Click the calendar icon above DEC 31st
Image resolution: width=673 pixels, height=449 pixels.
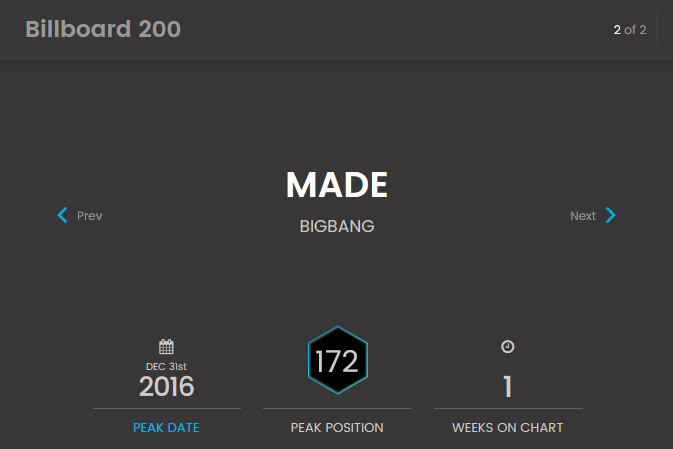(x=167, y=347)
